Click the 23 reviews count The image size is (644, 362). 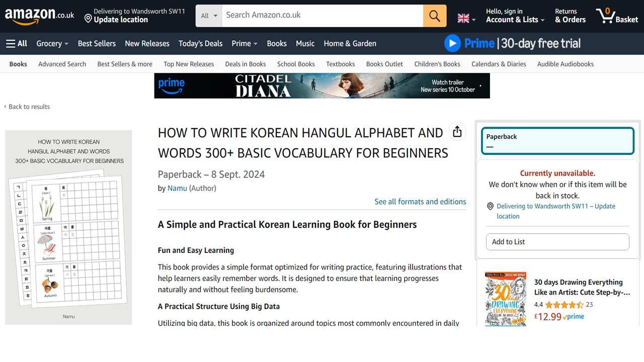(x=589, y=305)
